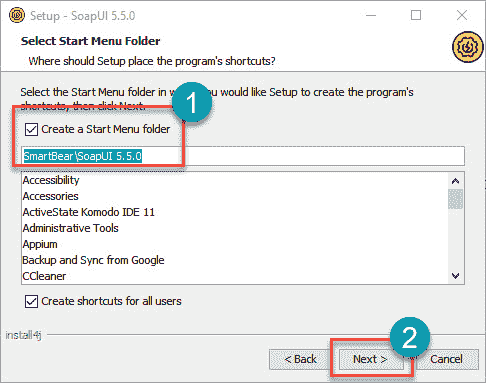
Task: Click the SoapUI gear logo in header
Action: 468,47
